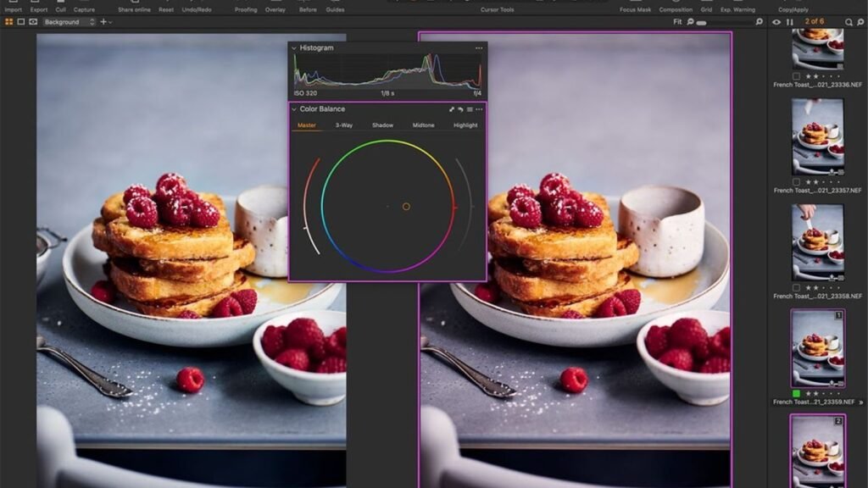Click the browser search magnifier icon
This screenshot has width=868, height=488.
point(849,22)
